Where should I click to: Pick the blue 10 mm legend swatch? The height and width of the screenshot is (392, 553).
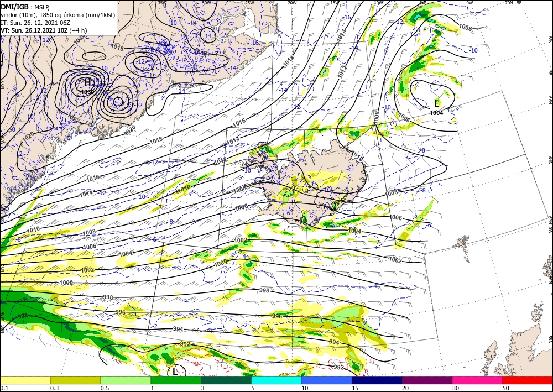[x=327, y=380]
